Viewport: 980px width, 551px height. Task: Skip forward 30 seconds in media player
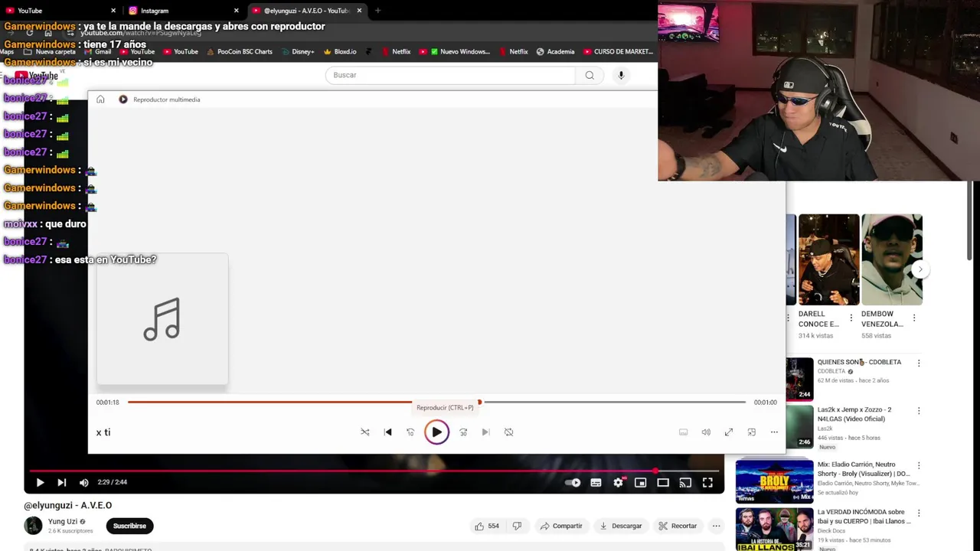click(463, 432)
